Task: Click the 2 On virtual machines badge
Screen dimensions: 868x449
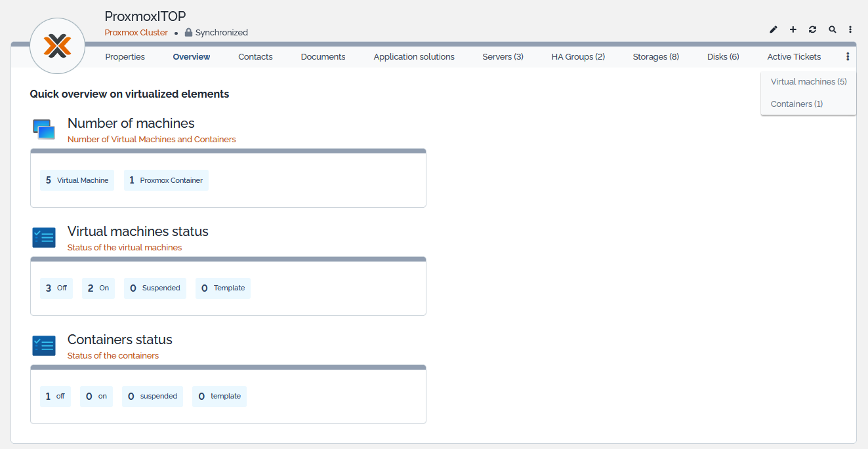Action: pos(98,288)
